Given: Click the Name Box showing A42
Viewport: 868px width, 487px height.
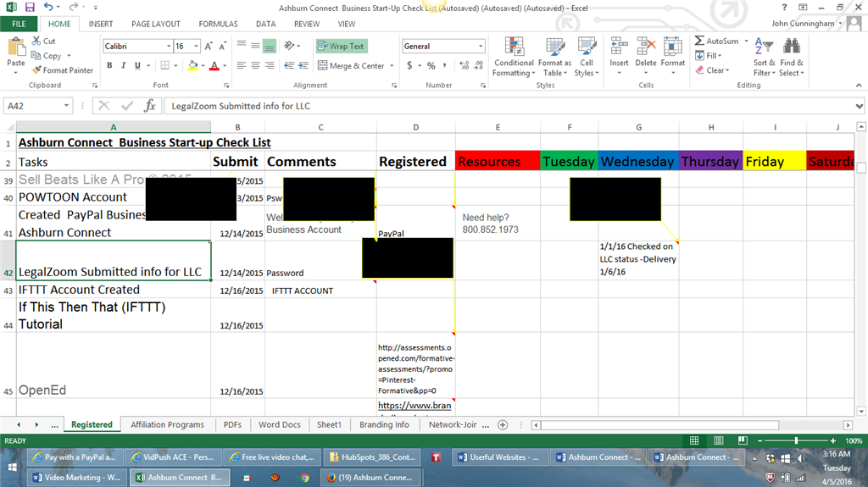Looking at the screenshot, I should point(33,106).
